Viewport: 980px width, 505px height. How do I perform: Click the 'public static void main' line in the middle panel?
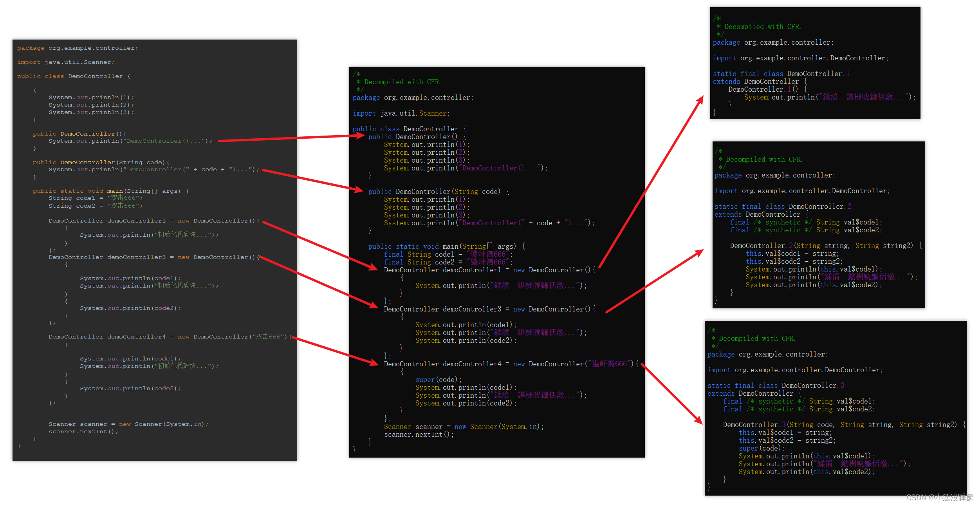[x=446, y=246]
